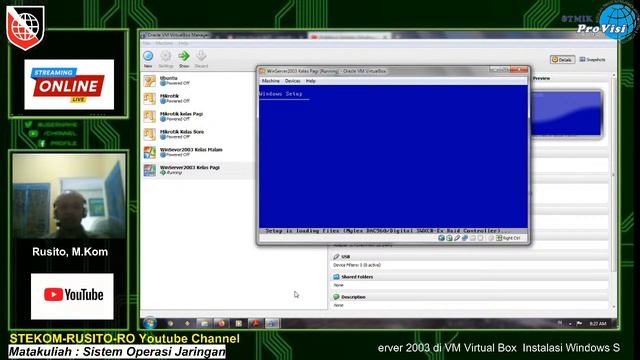Open the Machine menu in VirtualBox Manager
This screenshot has height=360, width=640.
click(x=164, y=43)
